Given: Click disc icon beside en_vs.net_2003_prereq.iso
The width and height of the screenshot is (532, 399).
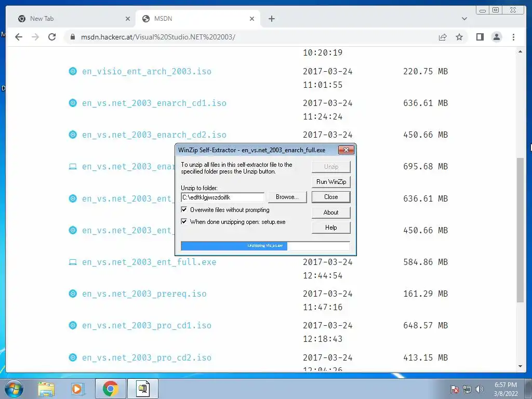Looking at the screenshot, I should [x=73, y=294].
